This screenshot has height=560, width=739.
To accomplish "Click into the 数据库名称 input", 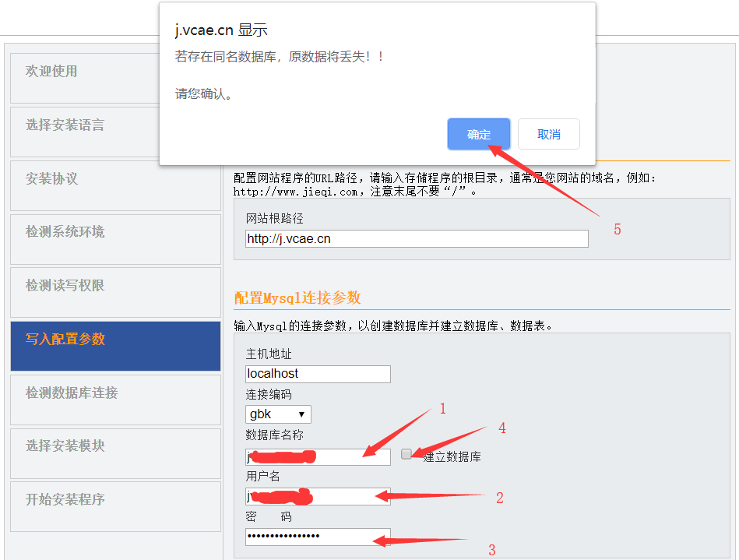I will (318, 456).
